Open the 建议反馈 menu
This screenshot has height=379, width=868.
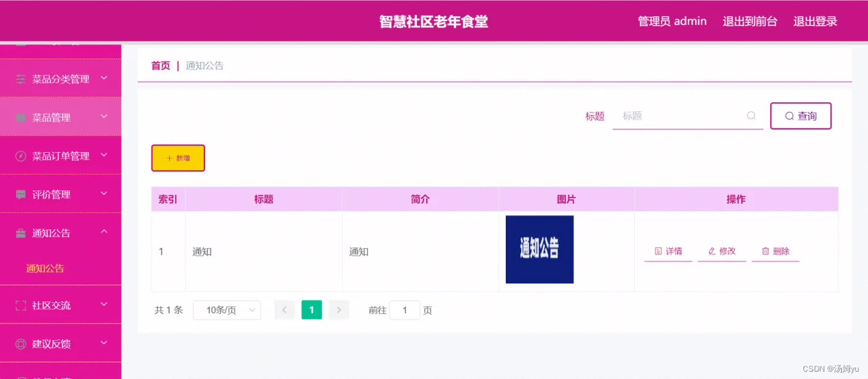(61, 344)
